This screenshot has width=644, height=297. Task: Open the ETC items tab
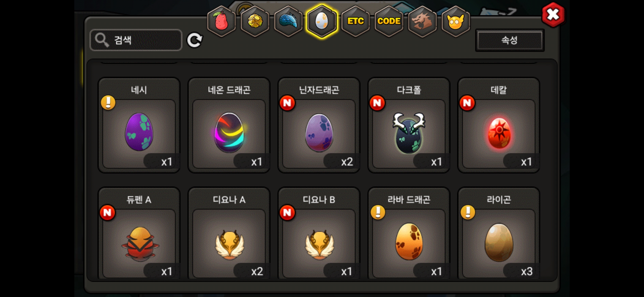pos(356,21)
